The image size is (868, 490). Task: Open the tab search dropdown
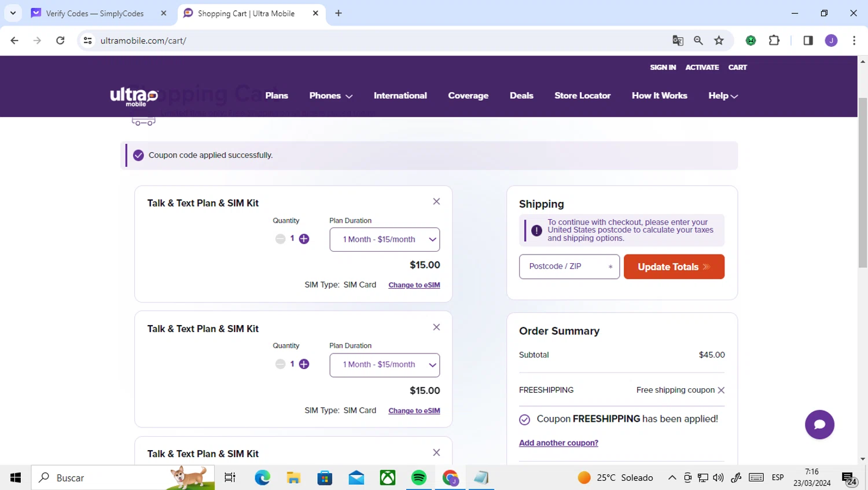13,13
